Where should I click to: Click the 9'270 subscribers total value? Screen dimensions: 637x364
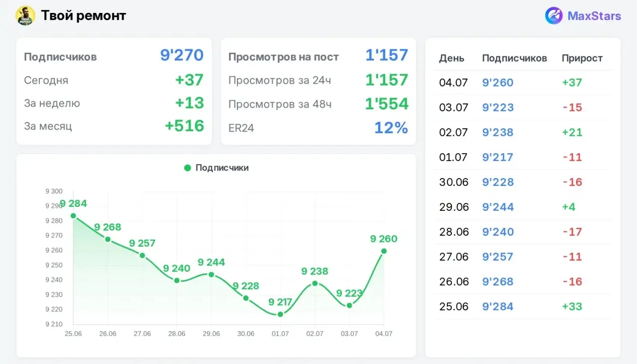pos(182,55)
